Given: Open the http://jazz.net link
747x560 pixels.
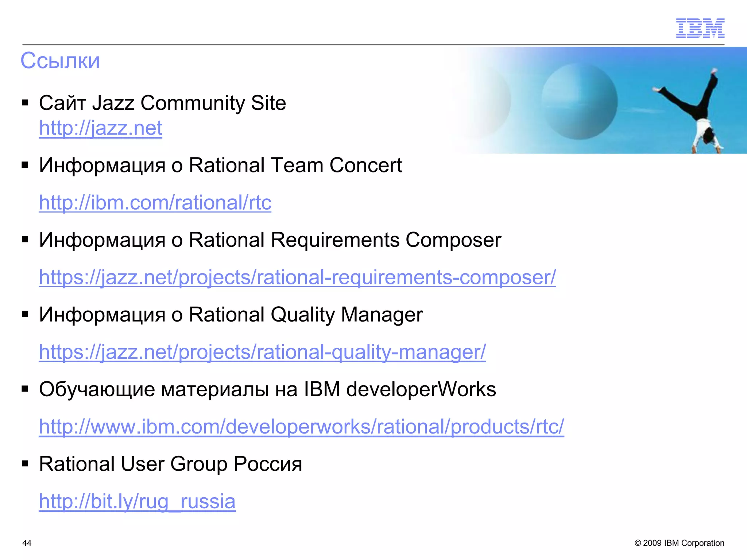Looking at the screenshot, I should (101, 128).
